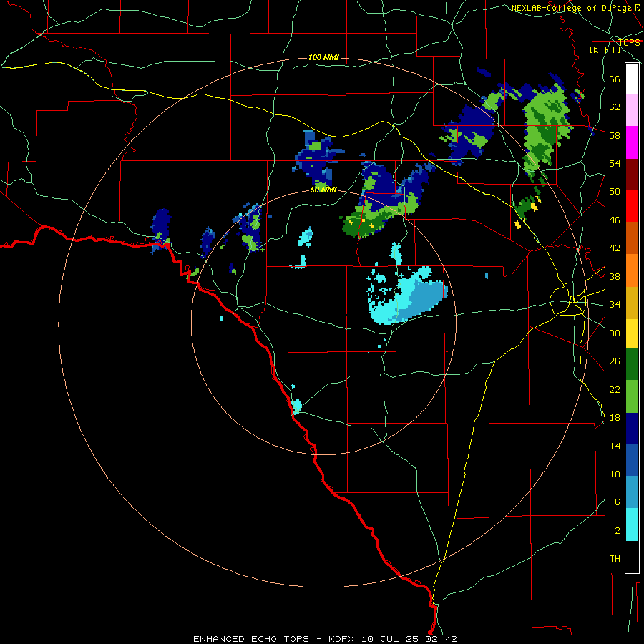Click the K FT unit label
The height and width of the screenshot is (644, 644).
coord(605,49)
